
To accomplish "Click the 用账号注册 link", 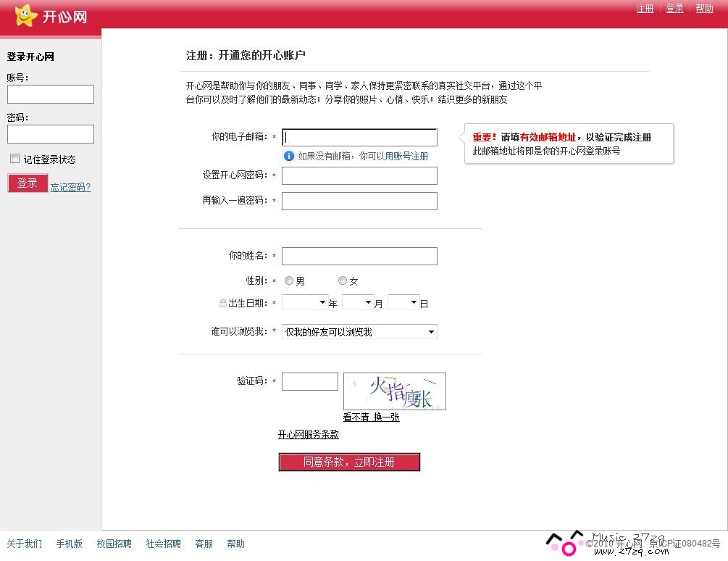I will (406, 156).
